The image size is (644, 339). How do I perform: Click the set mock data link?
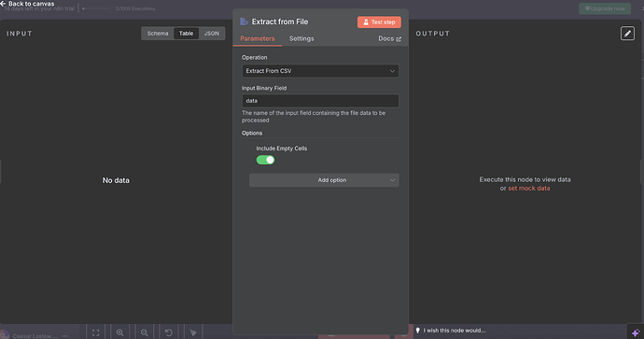529,189
